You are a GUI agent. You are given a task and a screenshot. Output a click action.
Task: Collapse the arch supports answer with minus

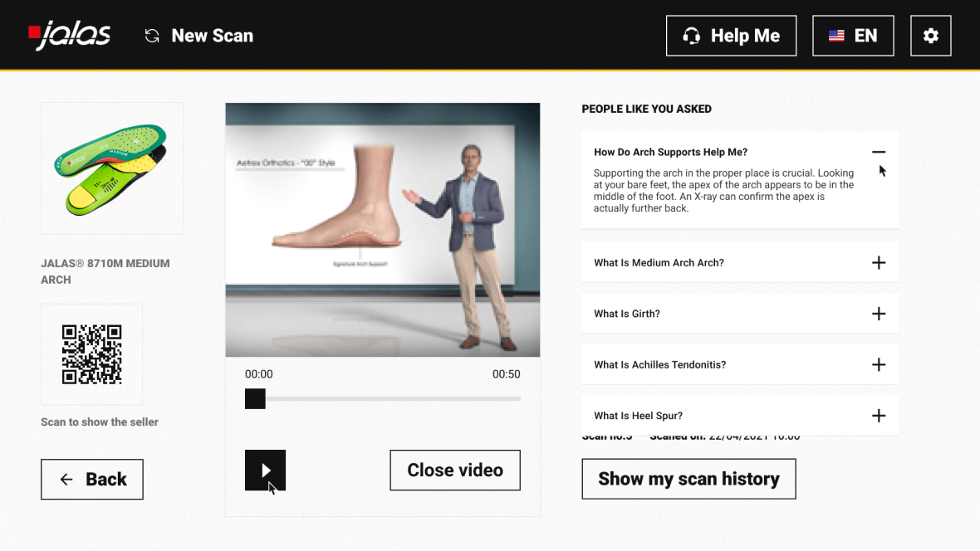tap(878, 152)
